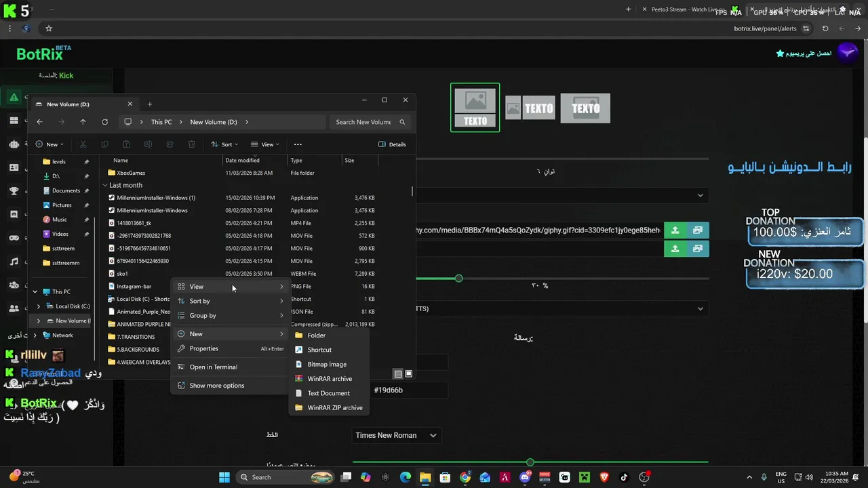Screen dimensions: 868x488
Task: Switch Explorer to details list view toggle
Action: 399,373
